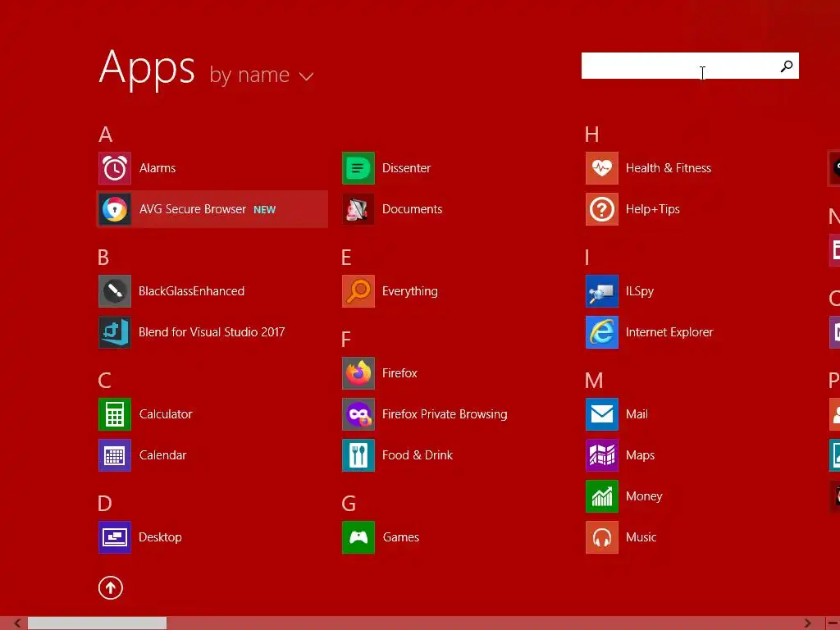This screenshot has width=840, height=630.
Task: Click the 'Money' label text
Action: click(644, 496)
